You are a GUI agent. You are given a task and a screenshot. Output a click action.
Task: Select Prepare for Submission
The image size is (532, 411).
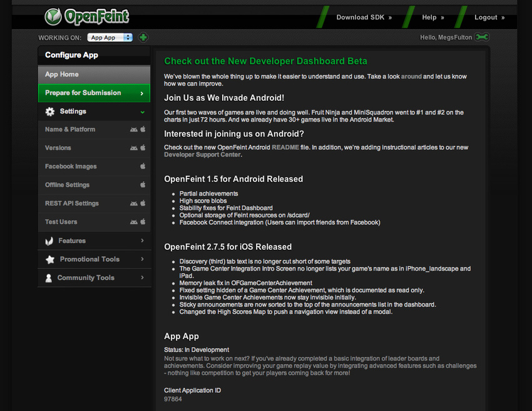(x=94, y=93)
